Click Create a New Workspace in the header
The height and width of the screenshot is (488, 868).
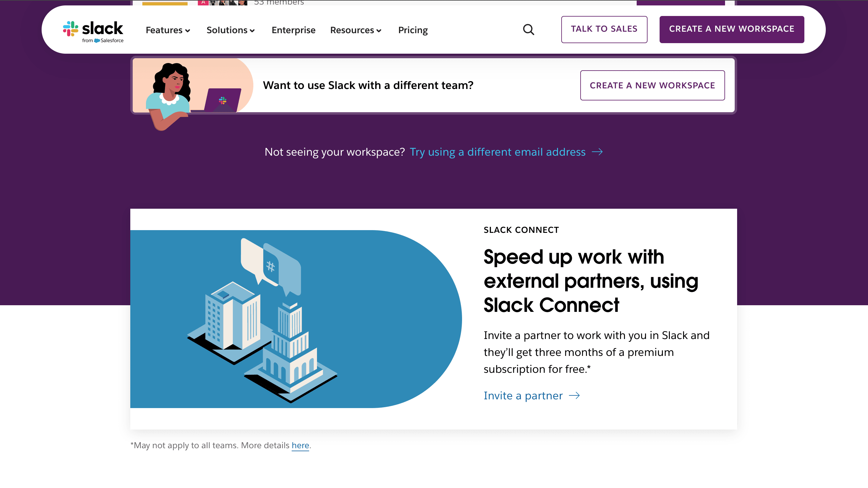(732, 29)
